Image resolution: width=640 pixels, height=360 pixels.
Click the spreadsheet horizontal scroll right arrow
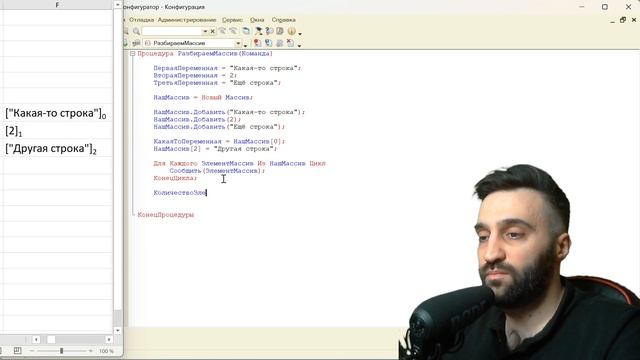tap(109, 340)
